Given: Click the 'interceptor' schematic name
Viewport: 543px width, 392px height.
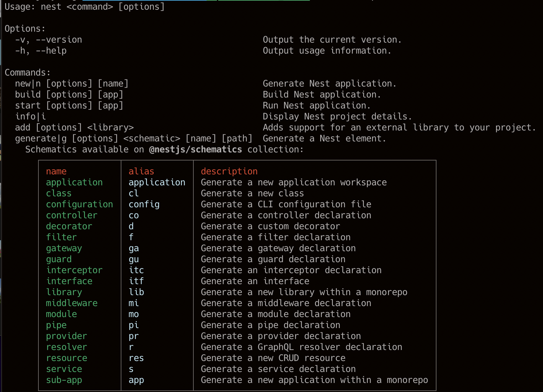Looking at the screenshot, I should click(x=74, y=270).
